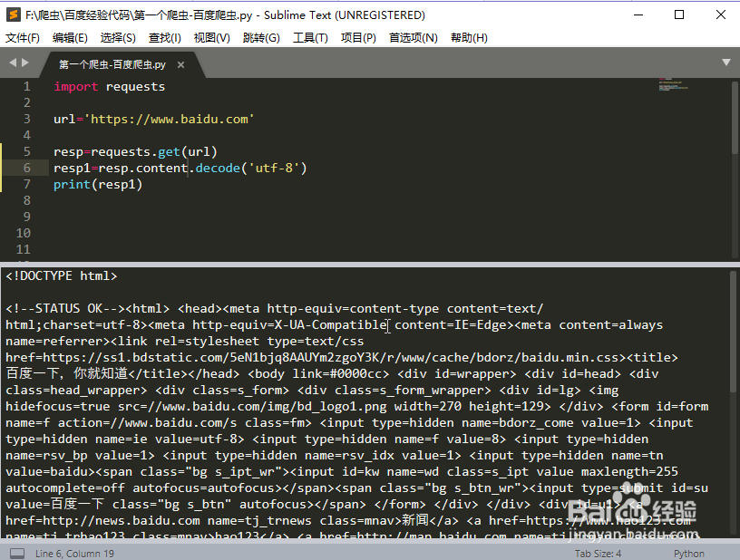Open the 项目(P) menu
The image size is (740, 560).
coord(358,38)
